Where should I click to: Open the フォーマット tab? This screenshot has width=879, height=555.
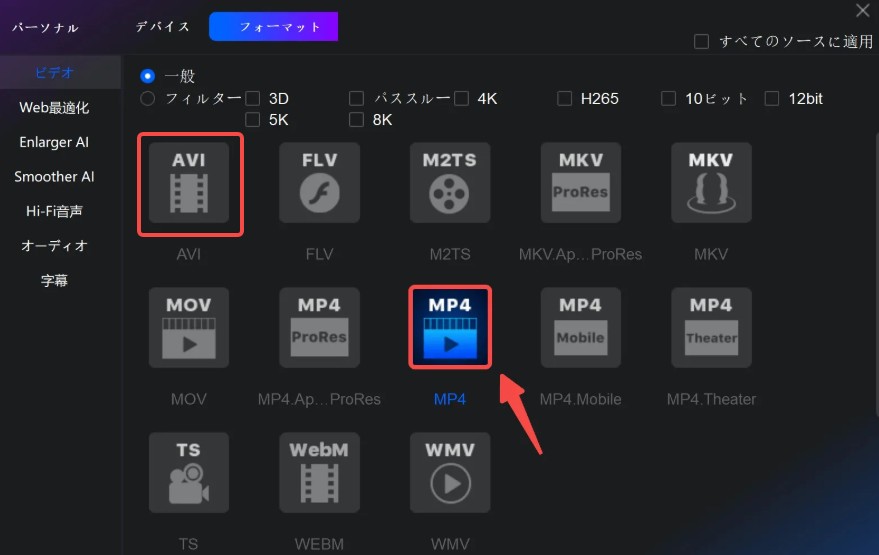point(274,26)
